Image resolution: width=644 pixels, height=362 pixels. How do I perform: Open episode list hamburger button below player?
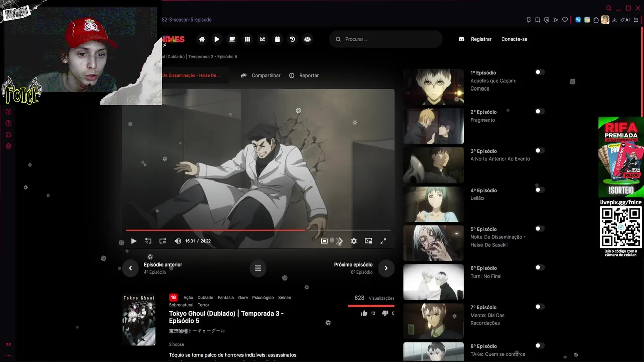[x=258, y=268]
